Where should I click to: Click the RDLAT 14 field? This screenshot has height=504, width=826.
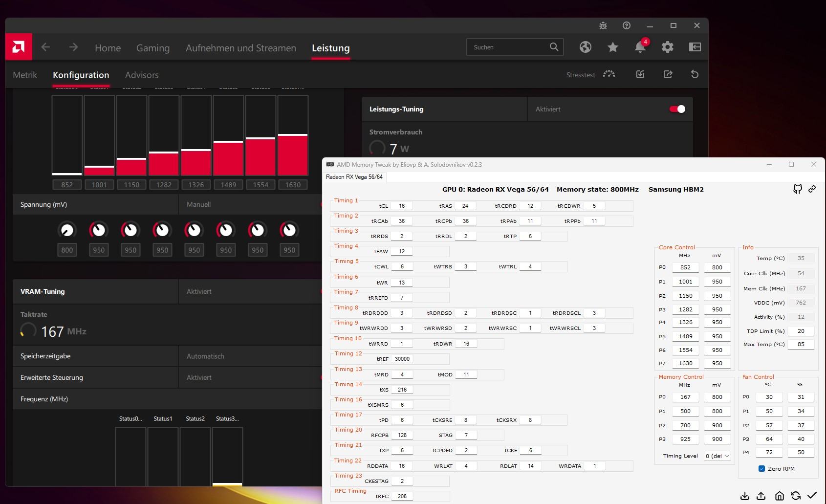point(531,466)
